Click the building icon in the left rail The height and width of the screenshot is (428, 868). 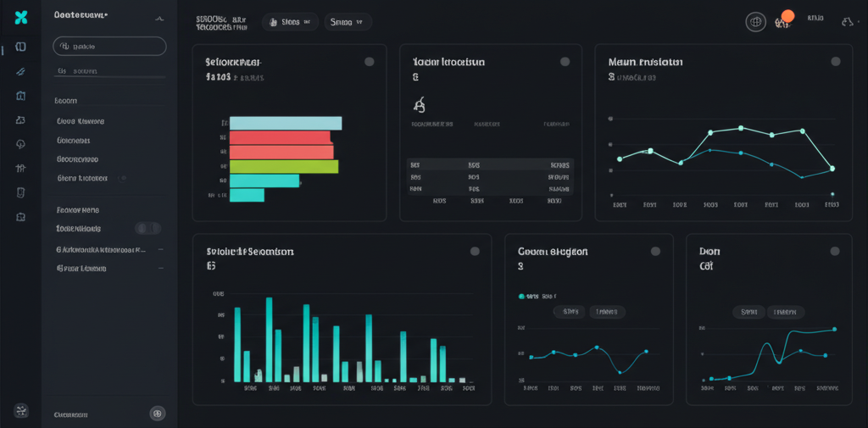21,96
